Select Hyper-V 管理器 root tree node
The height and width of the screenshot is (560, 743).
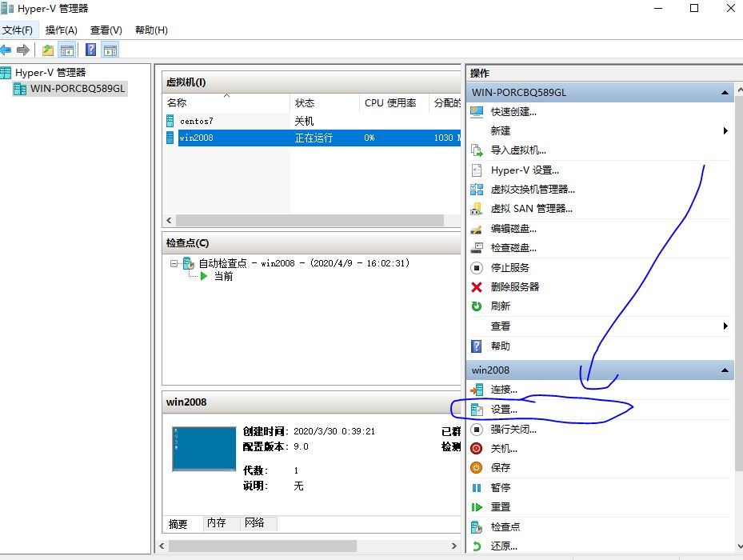(50, 73)
